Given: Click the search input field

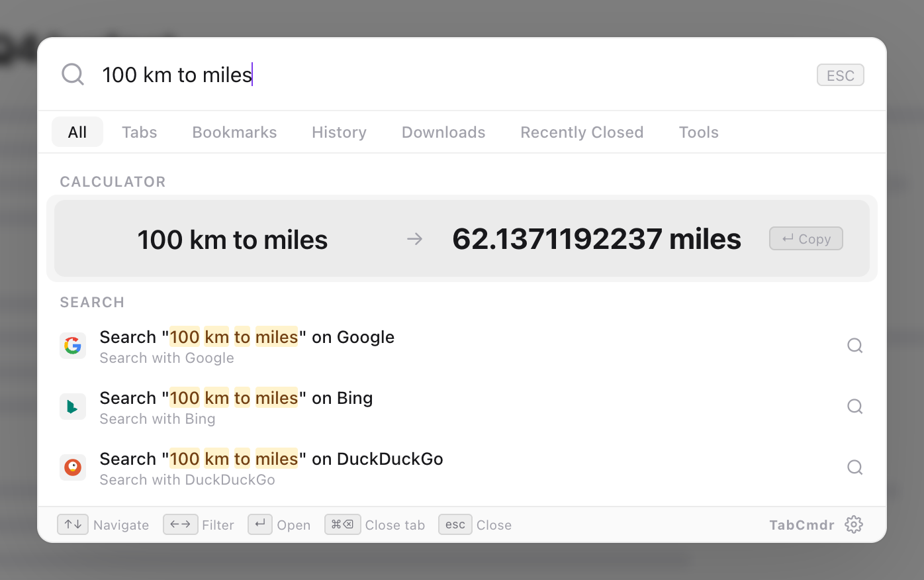Looking at the screenshot, I should point(450,75).
